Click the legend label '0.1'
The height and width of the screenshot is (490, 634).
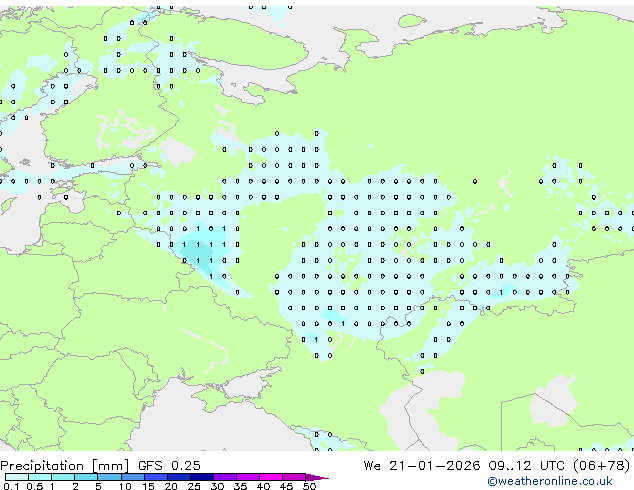[x=11, y=486]
